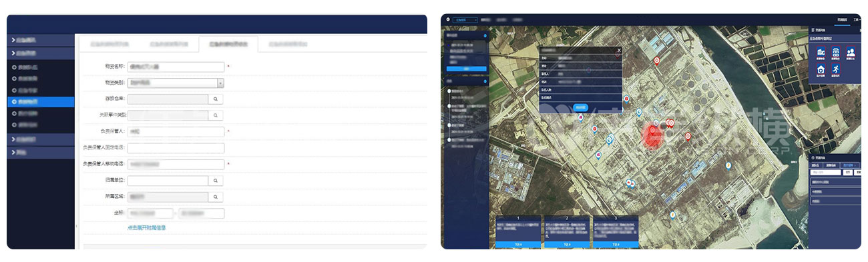Close the map info popup dialog
Screen dimensions: 868x262
(x=618, y=49)
